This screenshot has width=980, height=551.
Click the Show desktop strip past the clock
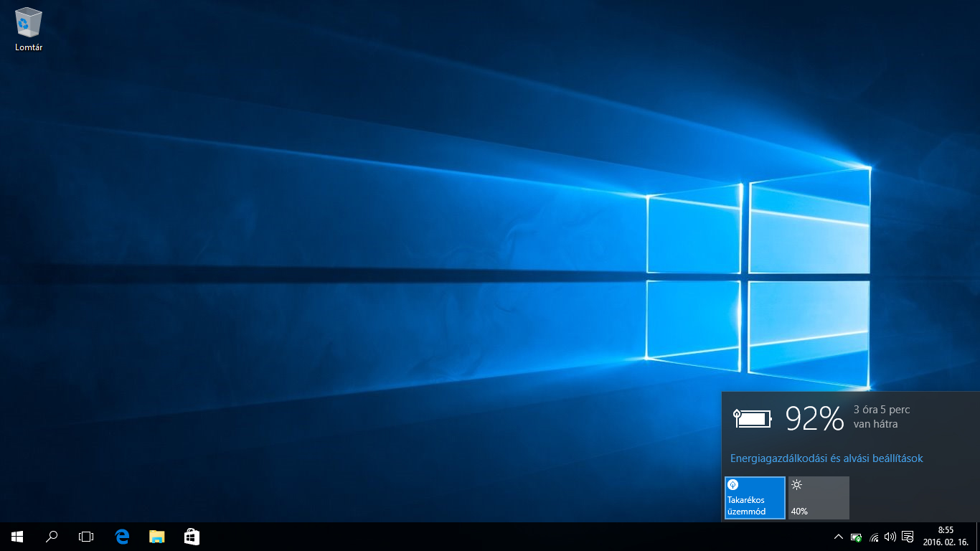[x=978, y=537]
